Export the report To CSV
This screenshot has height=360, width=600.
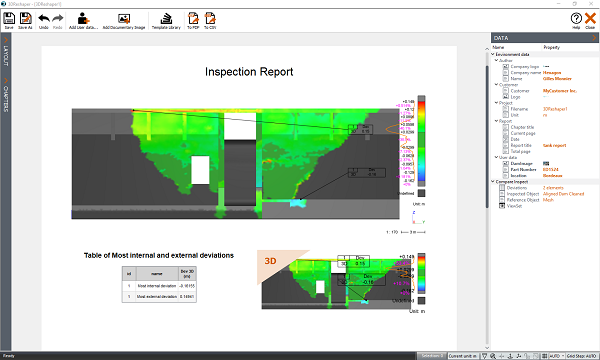point(210,18)
